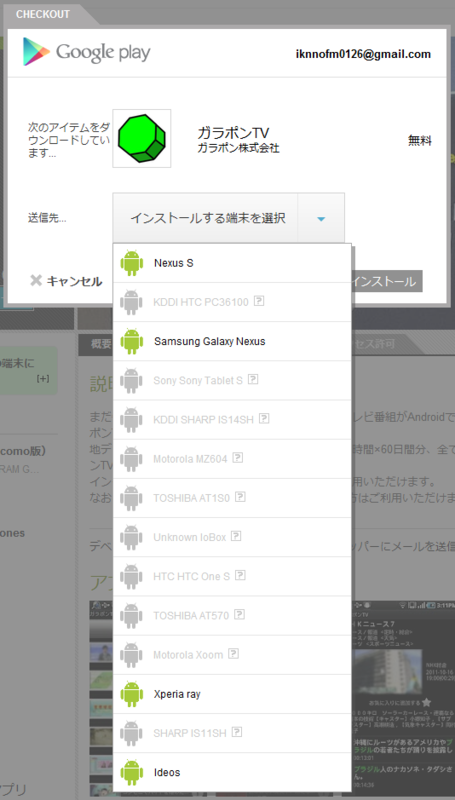Click grey Android icon for KDDI HTC PC36100

[x=132, y=302]
